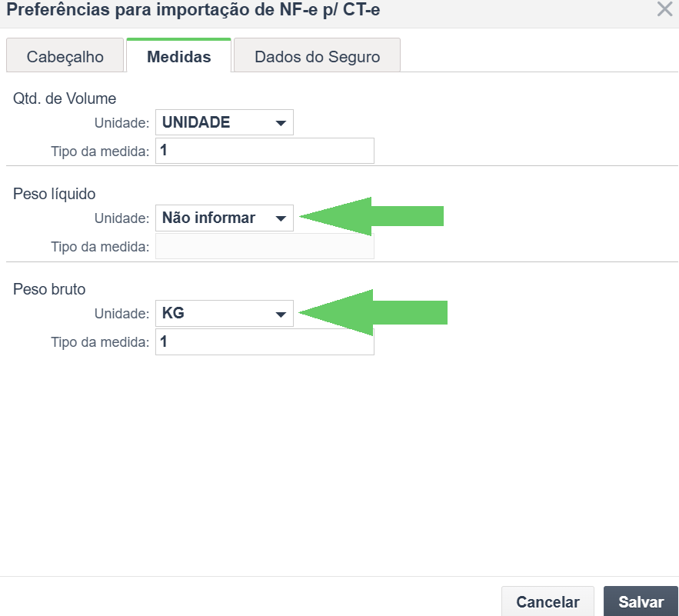Focus Tipo da medida field under Qtd. de Volume

(265, 151)
